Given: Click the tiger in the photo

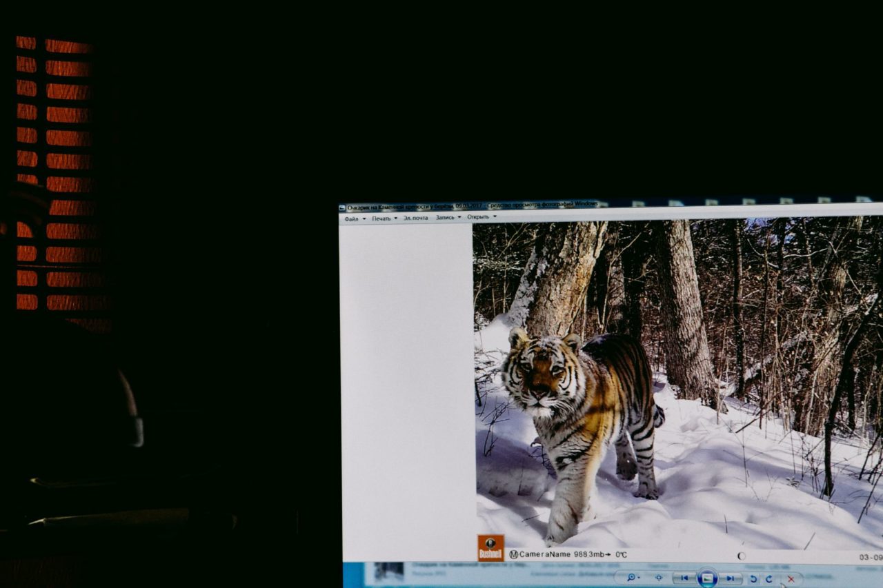Looking at the screenshot, I should [x=579, y=414].
